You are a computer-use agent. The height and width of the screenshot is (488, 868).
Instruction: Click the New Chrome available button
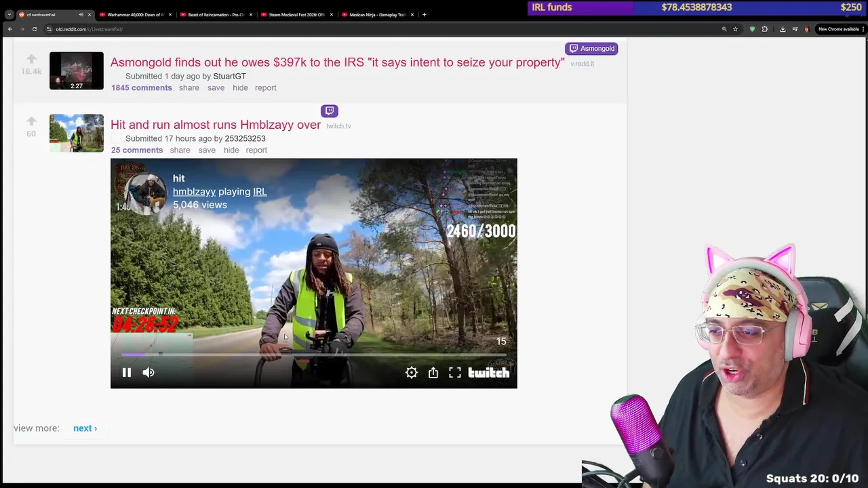pos(840,29)
